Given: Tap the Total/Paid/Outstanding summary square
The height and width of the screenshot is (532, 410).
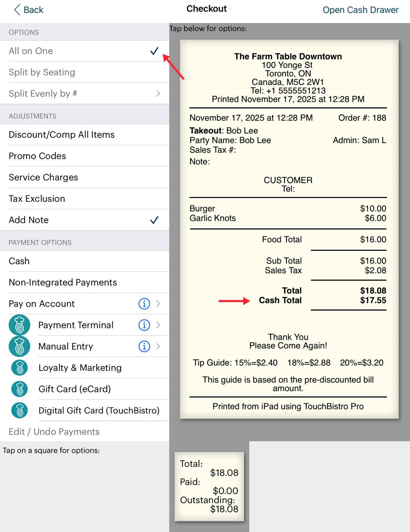Looking at the screenshot, I should pyautogui.click(x=209, y=487).
